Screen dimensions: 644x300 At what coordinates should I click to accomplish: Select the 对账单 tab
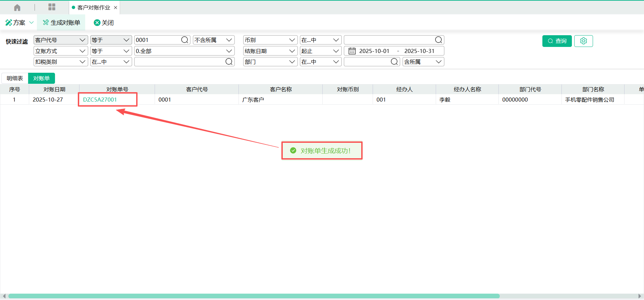[x=41, y=78]
